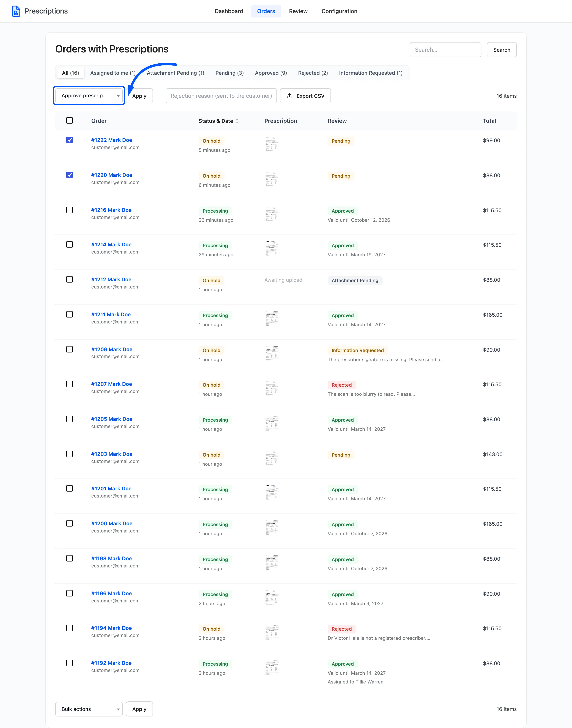
Task: Switch to the Dashboard tab
Action: pos(229,11)
